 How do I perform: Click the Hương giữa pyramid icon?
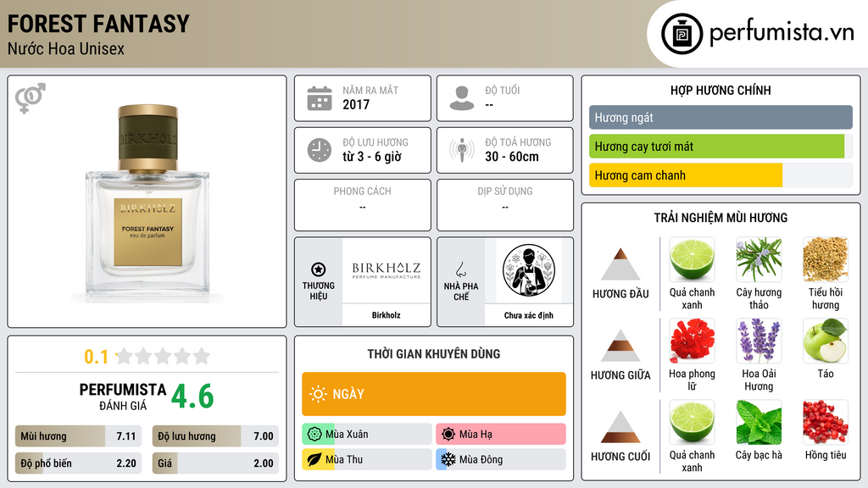(620, 346)
